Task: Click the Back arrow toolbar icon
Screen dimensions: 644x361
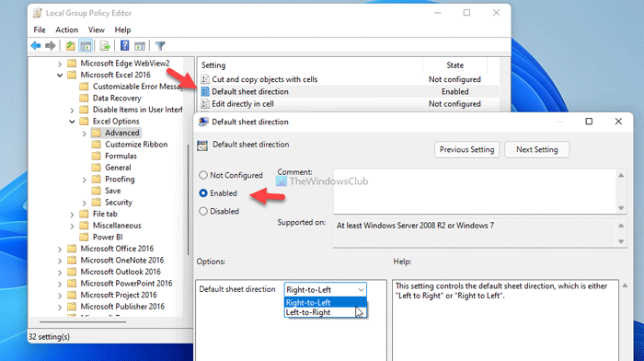Action: 36,46
